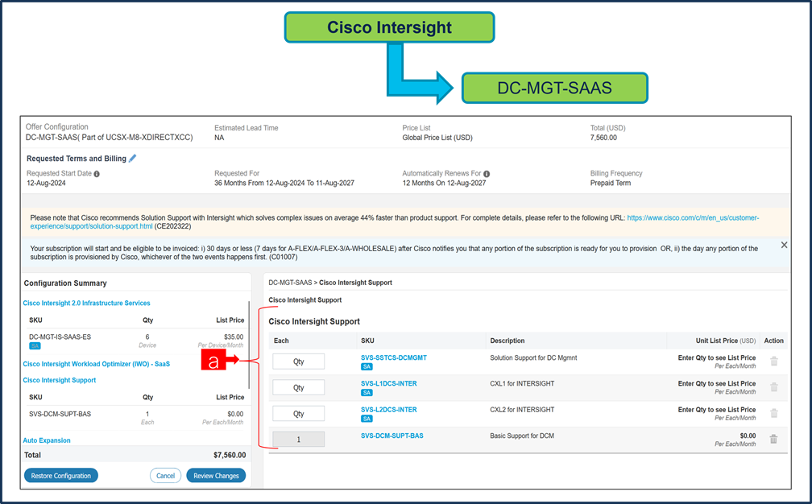
Task: Expand Cisco Intersight Workload Optimizer (IWO) - SaaS section
Action: tap(97, 364)
